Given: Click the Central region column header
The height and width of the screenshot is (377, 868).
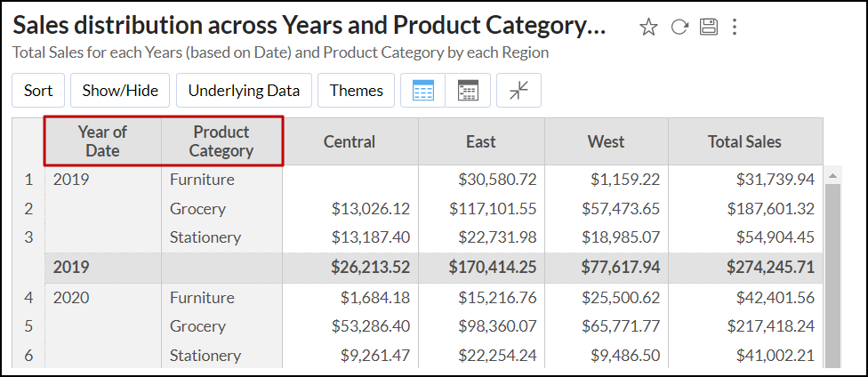Looking at the screenshot, I should (x=349, y=141).
